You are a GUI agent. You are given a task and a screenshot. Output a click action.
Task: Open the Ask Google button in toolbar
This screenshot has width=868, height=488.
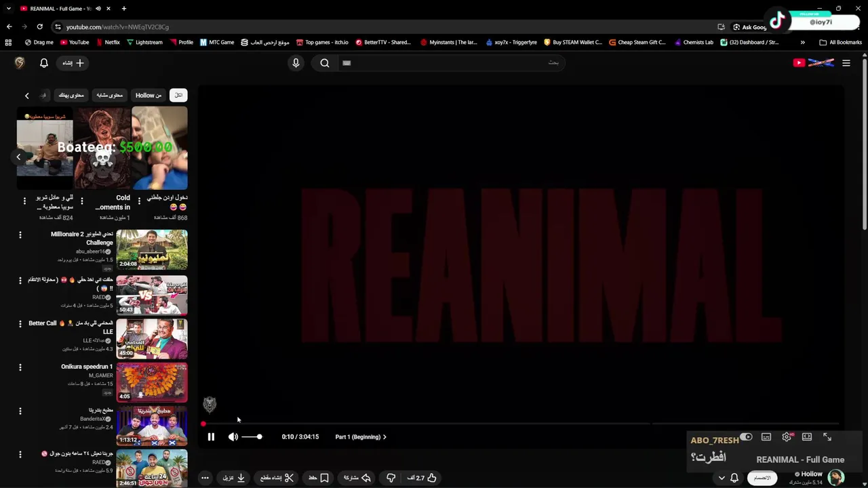[750, 26]
